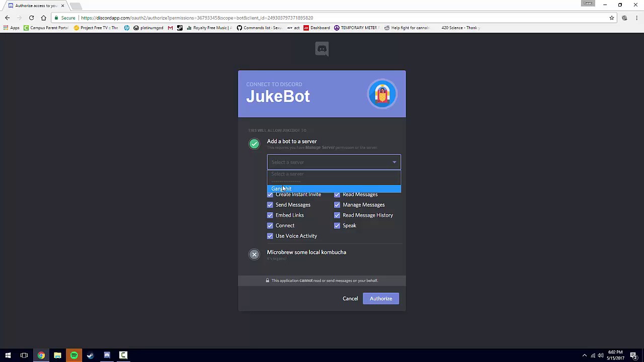The height and width of the screenshot is (362, 644).
Task: Bookmark this page with the star icon
Action: (612, 18)
